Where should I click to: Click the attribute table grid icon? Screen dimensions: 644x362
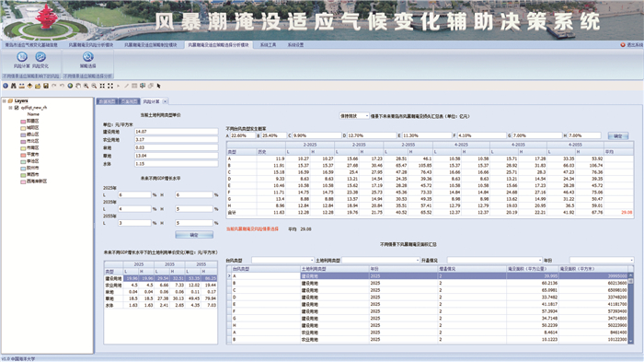(x=134, y=86)
